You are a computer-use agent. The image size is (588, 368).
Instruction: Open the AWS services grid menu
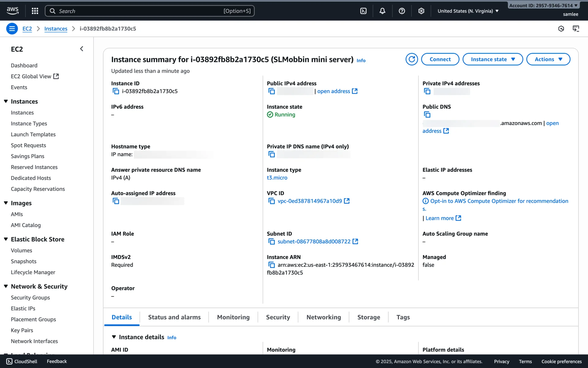[x=35, y=11]
